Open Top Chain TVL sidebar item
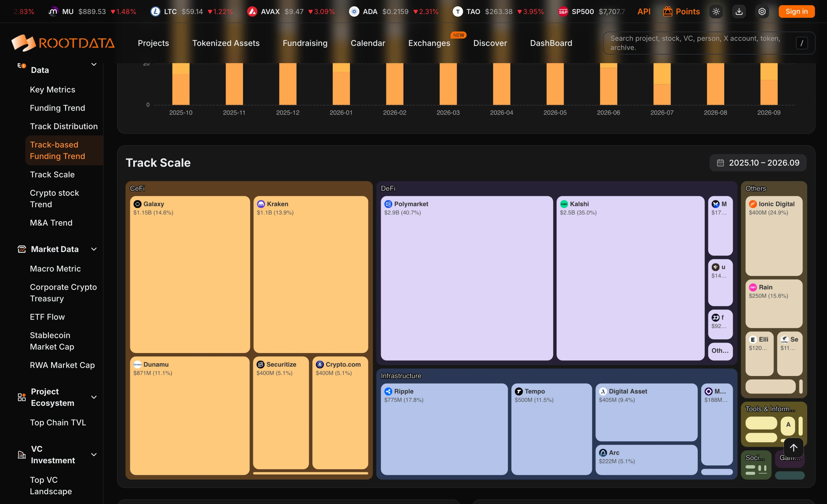This screenshot has height=504, width=827. [x=58, y=422]
